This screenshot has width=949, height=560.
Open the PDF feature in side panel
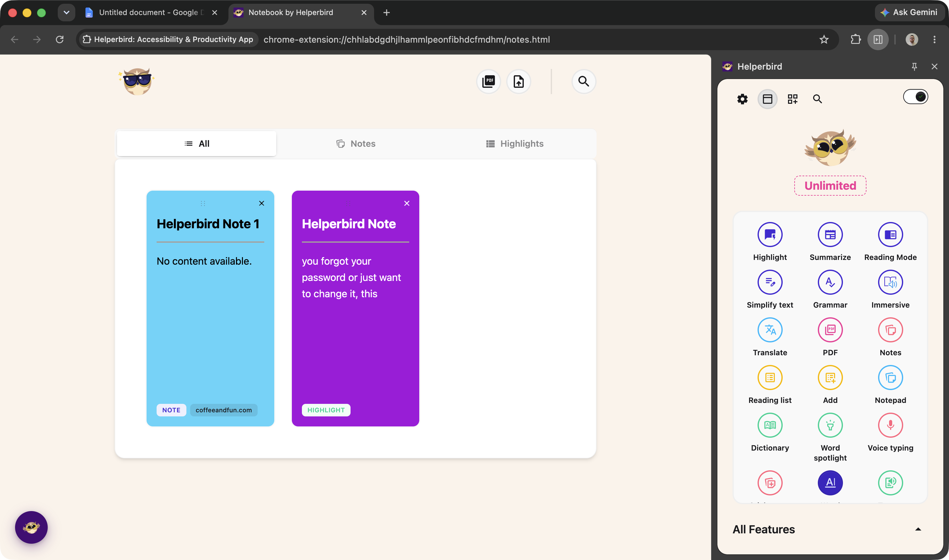click(830, 330)
